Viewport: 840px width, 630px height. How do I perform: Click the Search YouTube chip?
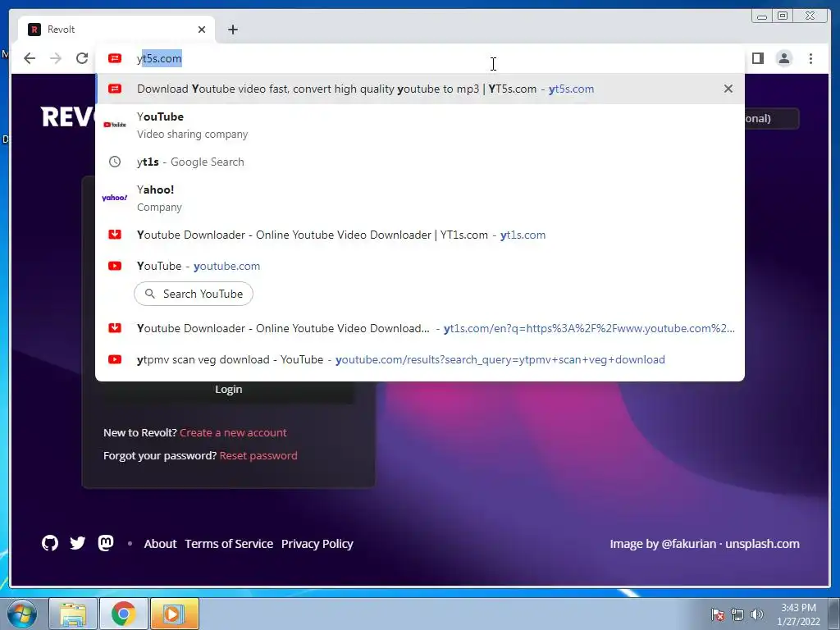(194, 294)
